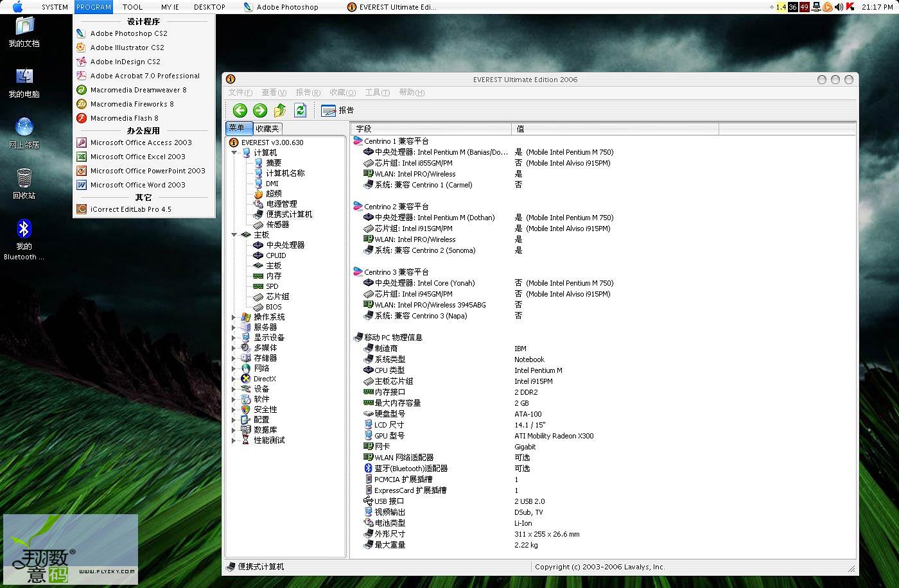Click EVEREST Ultimate Edition taskbar button

(392, 7)
